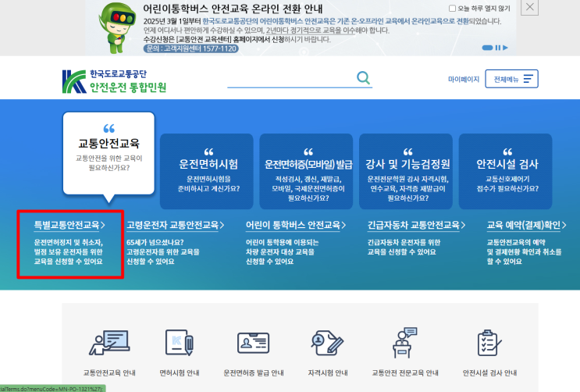Select the 안전시설 검사 tab card

coord(505,171)
